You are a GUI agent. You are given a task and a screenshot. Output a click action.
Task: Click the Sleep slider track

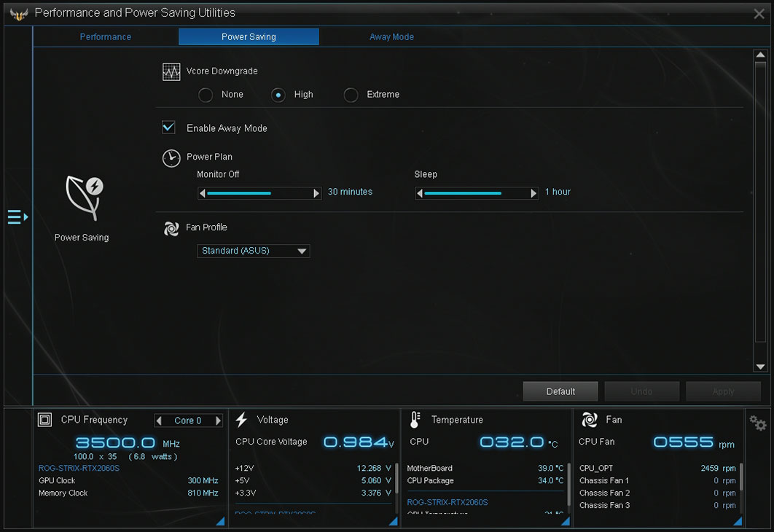coord(477,193)
